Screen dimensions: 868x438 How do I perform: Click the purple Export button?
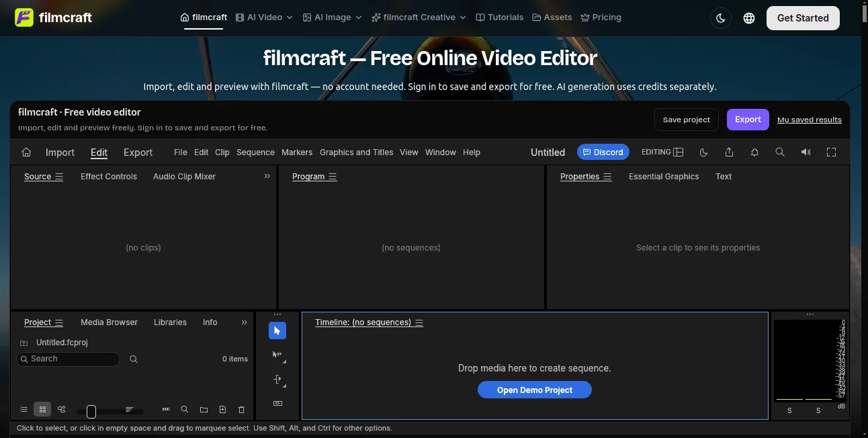(x=748, y=120)
